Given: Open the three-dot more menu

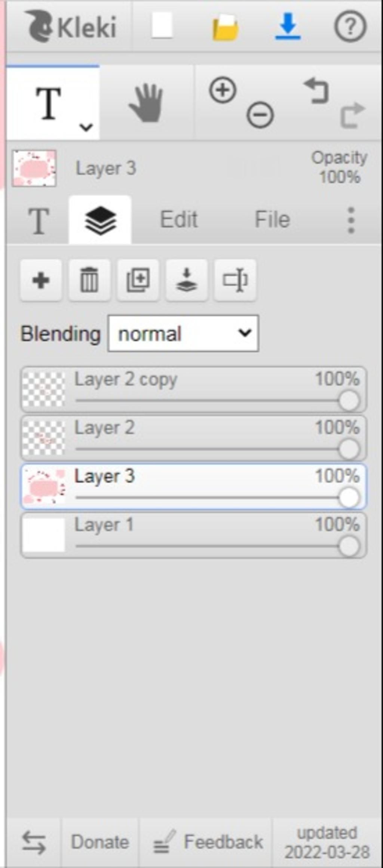Looking at the screenshot, I should (351, 220).
